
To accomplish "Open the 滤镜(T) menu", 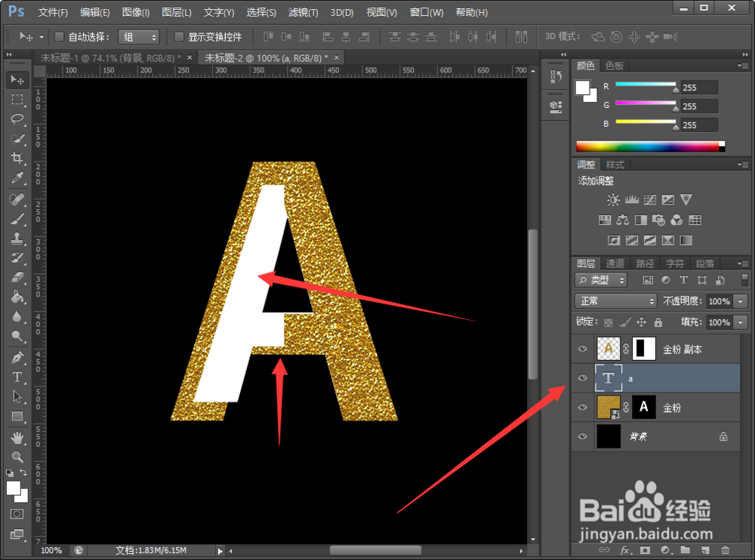I will [303, 12].
